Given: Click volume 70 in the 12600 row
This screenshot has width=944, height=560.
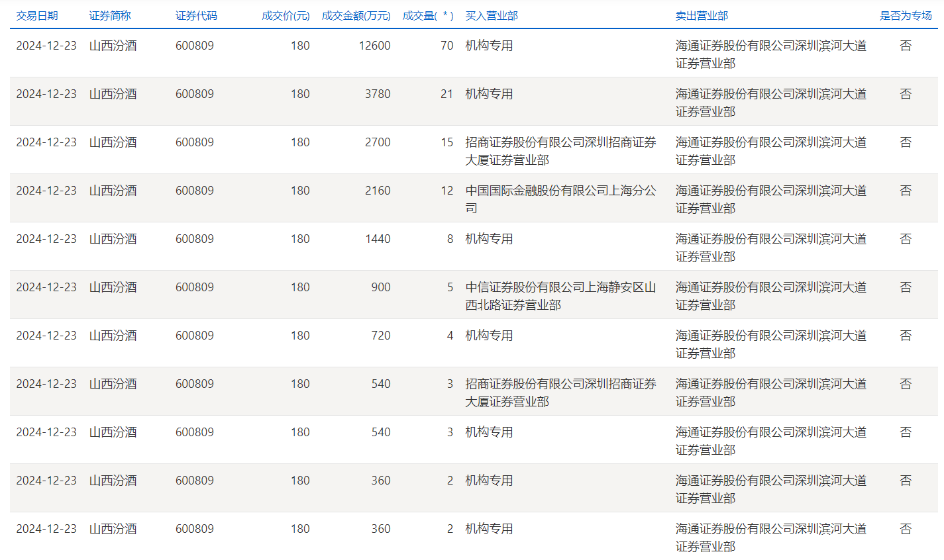Looking at the screenshot, I should click(x=447, y=46).
